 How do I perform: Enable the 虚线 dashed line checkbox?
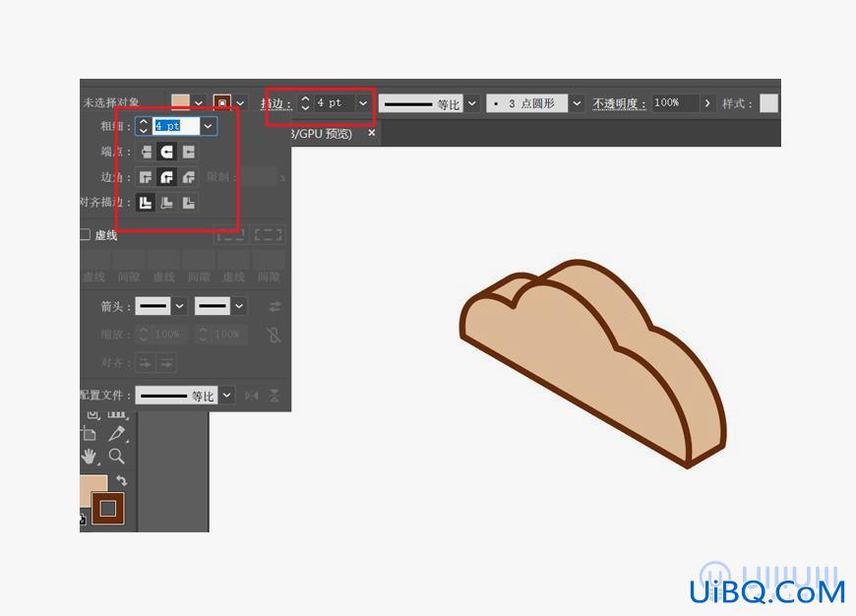tap(85, 234)
